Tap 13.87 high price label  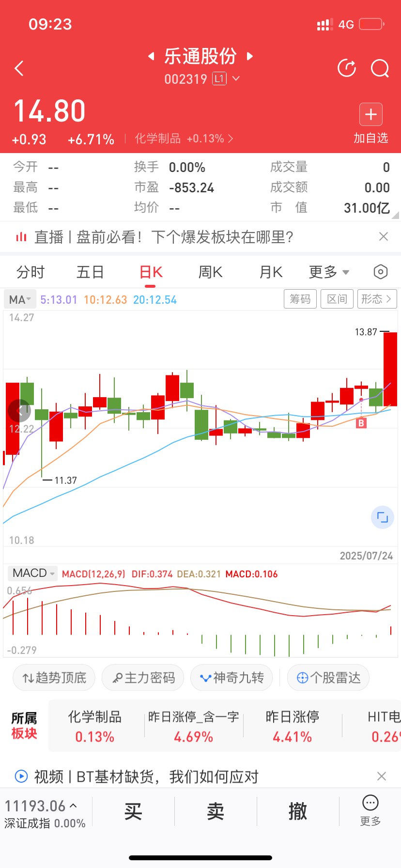tap(366, 332)
